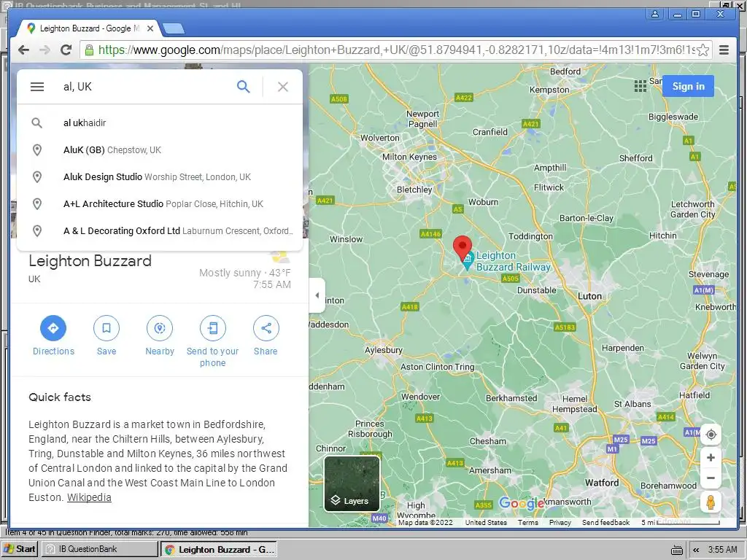Click the bookmark star in address bar
747x560 pixels.
coord(703,50)
